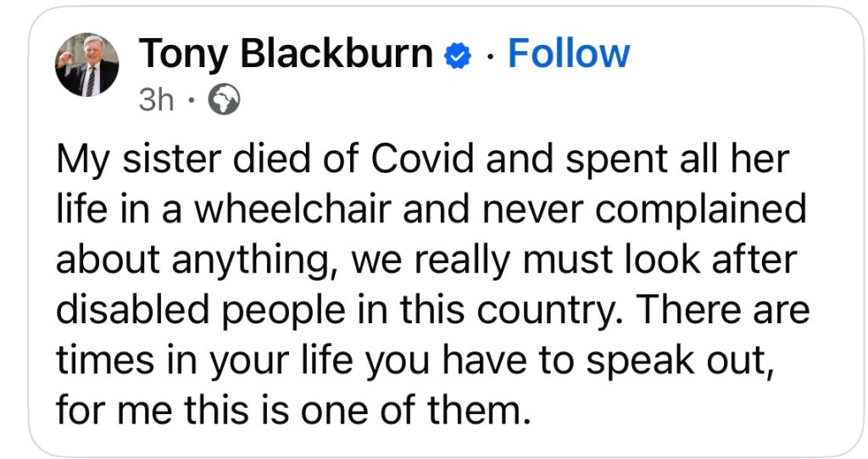Image resolution: width=868 pixels, height=459 pixels.
Task: Click the globe public audience icon
Action: (x=225, y=101)
